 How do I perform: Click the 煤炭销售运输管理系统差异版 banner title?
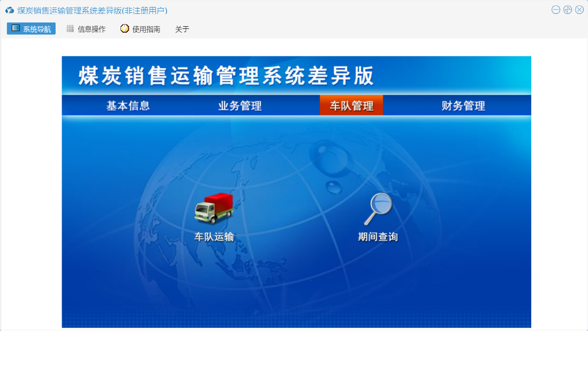point(226,76)
